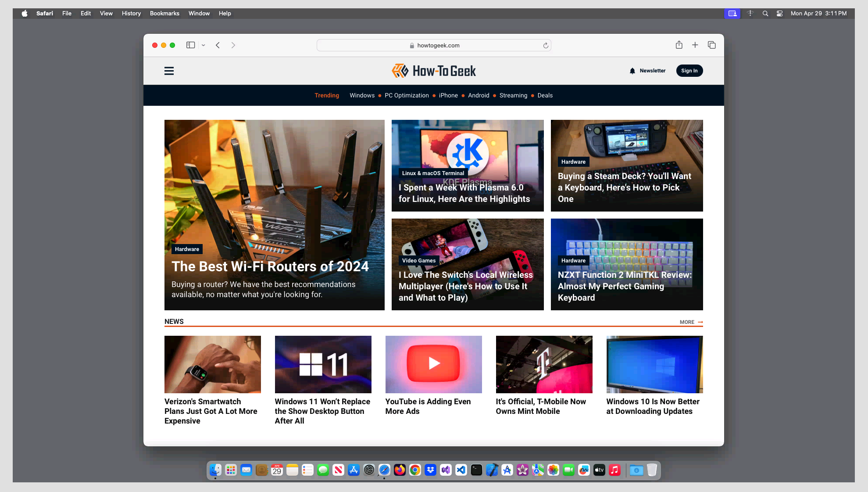Click the Newsletter bell icon
Image resolution: width=868 pixels, height=492 pixels.
click(632, 71)
